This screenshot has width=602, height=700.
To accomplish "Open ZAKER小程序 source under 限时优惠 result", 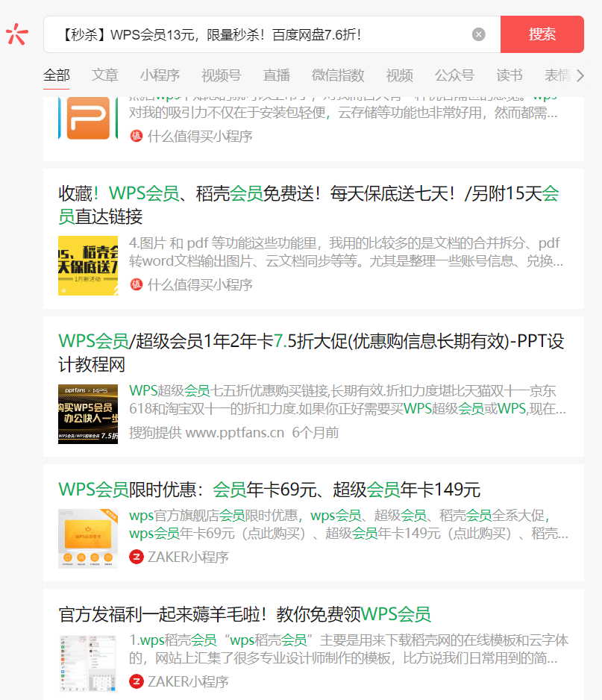I will [188, 557].
